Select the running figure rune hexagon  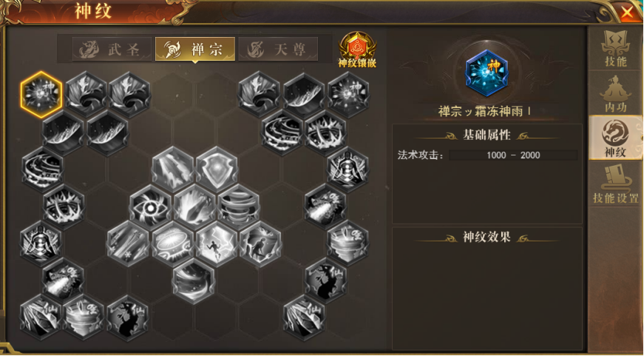(x=261, y=244)
